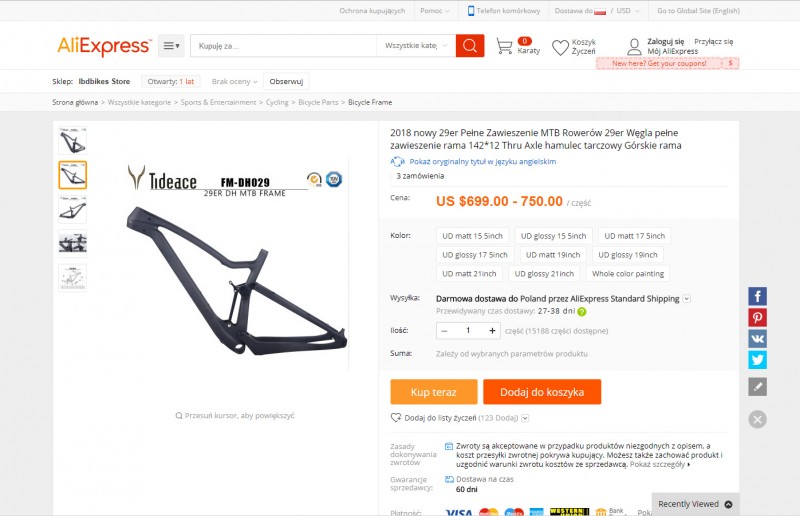Click the Kup teraz button
Viewport: 800px width, 516px height.
[434, 392]
